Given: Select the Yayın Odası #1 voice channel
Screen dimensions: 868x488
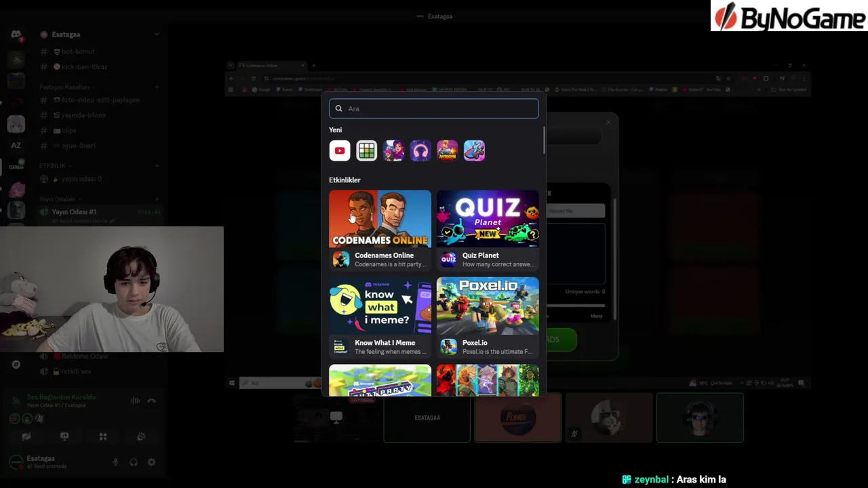Looking at the screenshot, I should 100,212.
